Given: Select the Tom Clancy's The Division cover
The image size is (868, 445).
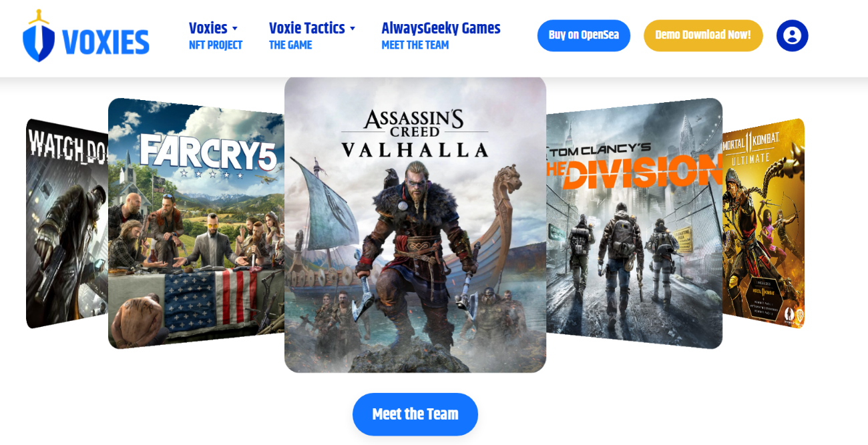Looking at the screenshot, I should pos(634,224).
